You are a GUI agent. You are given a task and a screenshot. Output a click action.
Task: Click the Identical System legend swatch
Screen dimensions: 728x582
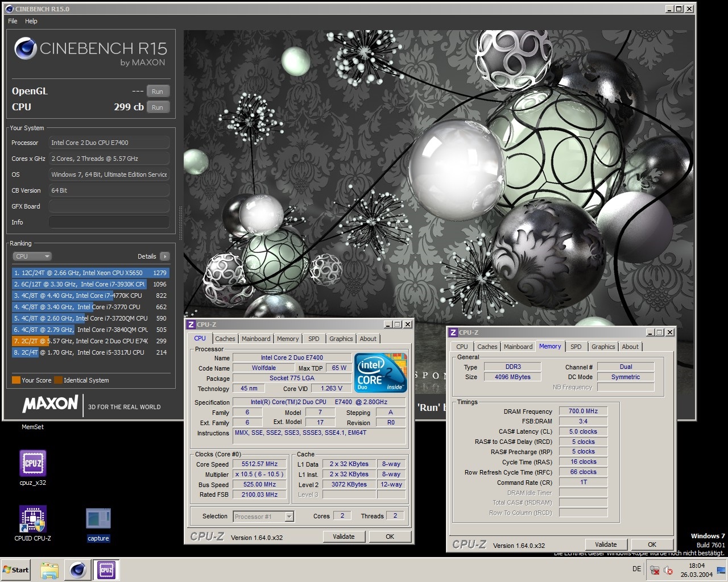click(58, 380)
